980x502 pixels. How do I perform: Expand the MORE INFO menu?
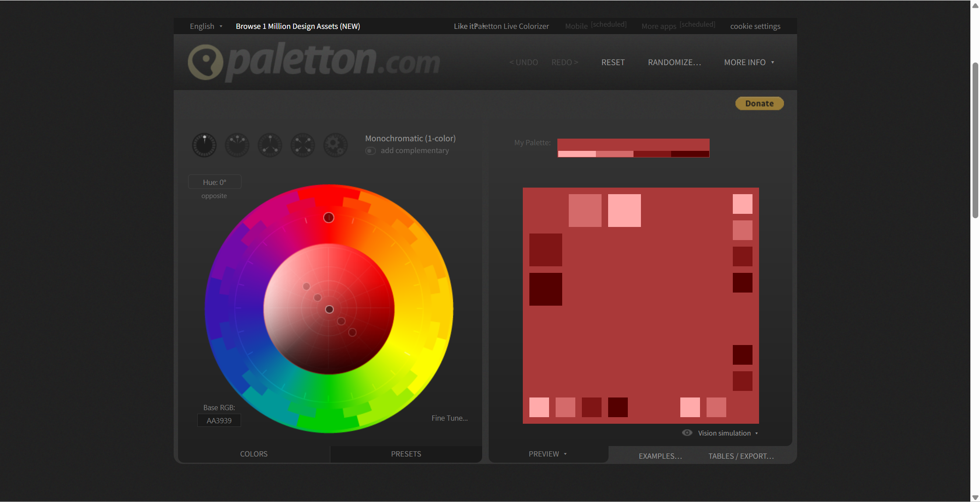coord(749,63)
